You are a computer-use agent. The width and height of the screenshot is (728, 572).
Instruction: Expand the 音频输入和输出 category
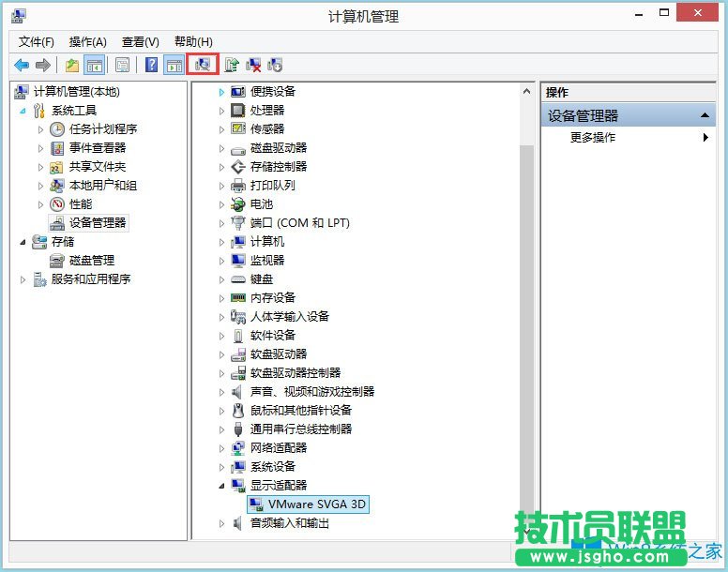(221, 524)
